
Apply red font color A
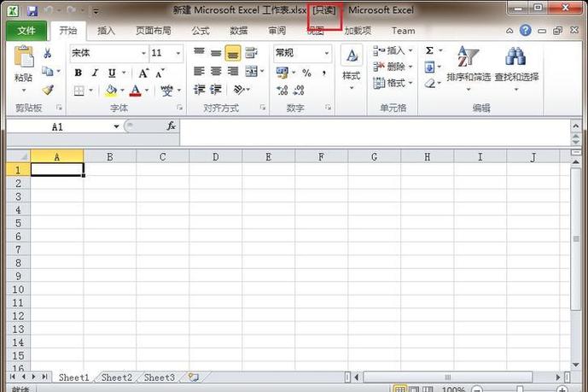point(136,91)
